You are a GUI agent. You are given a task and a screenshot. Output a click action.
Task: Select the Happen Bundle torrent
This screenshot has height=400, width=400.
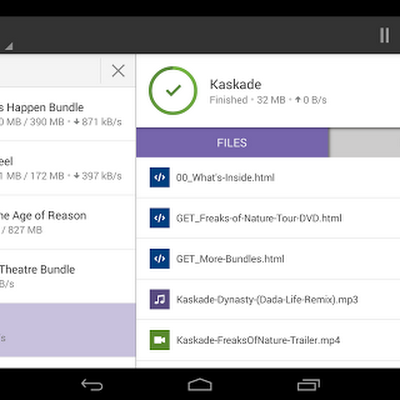click(x=68, y=114)
